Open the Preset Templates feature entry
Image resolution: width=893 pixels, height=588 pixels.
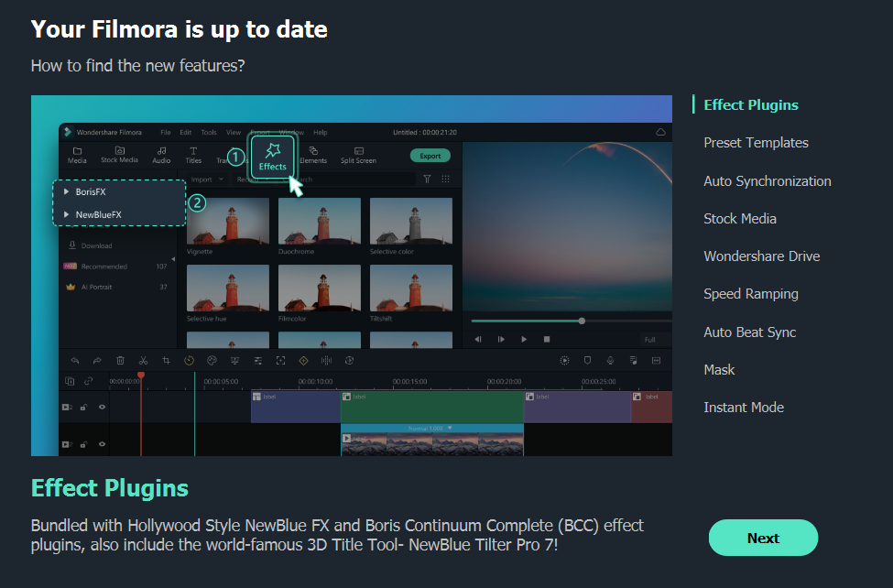(756, 143)
